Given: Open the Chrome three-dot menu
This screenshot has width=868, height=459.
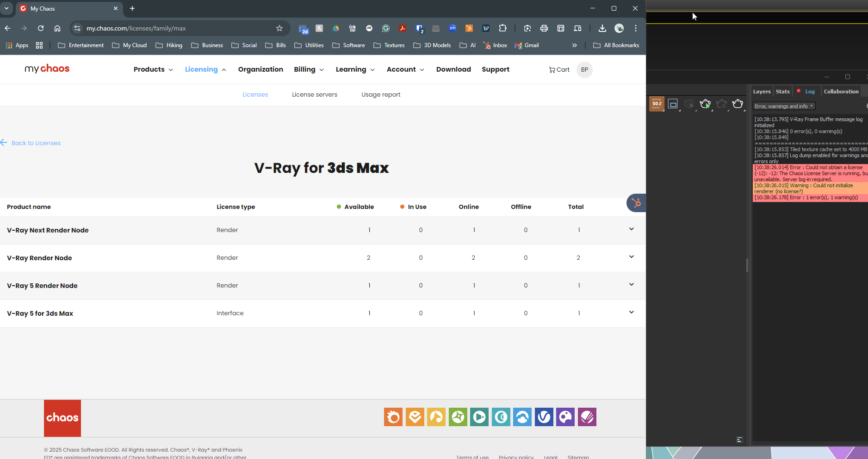Looking at the screenshot, I should click(x=636, y=28).
